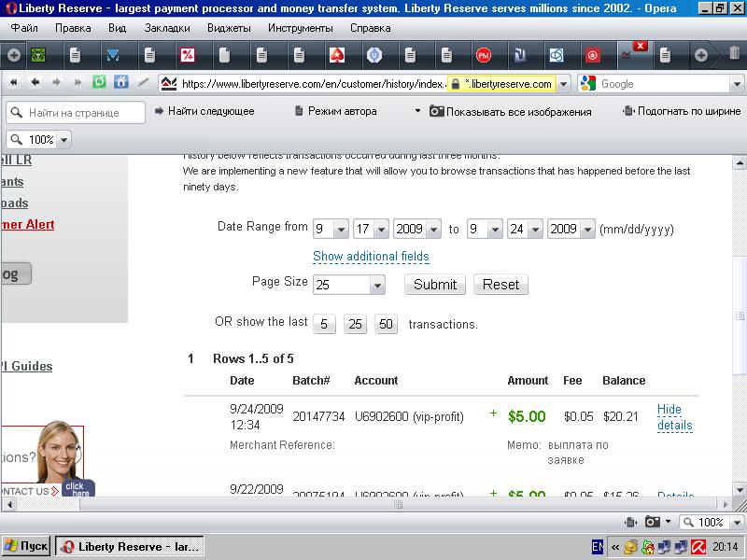Open the 'Вид' menu
747x560 pixels.
tap(118, 28)
